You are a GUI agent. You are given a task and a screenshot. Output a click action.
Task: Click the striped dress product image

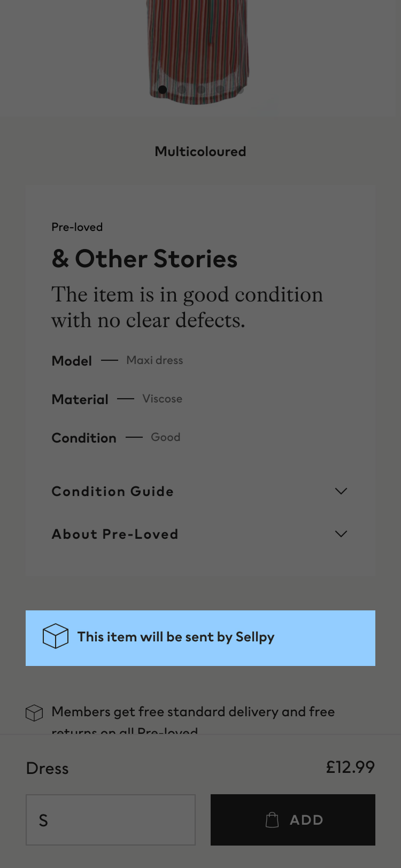click(199, 52)
